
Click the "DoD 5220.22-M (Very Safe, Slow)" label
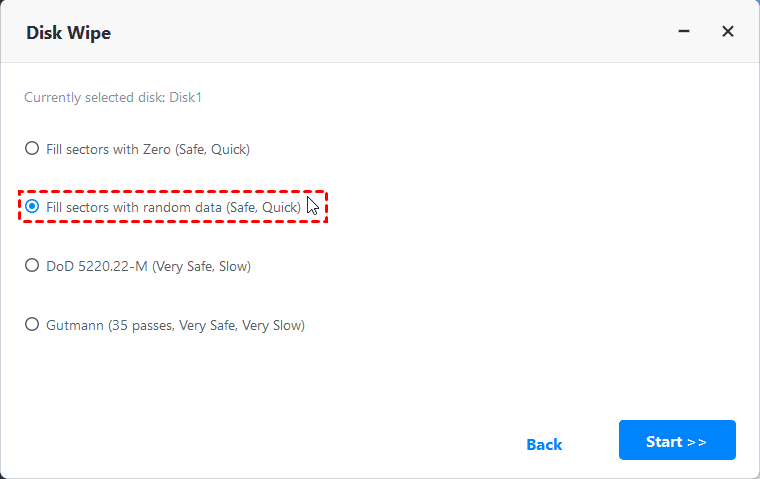point(148,266)
